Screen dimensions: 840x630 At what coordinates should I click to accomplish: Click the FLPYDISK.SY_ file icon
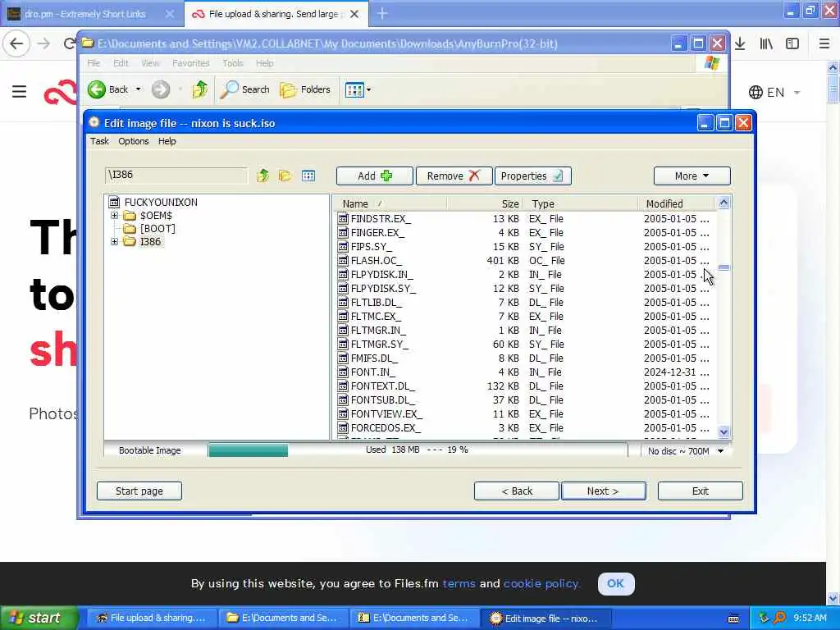pyautogui.click(x=343, y=288)
